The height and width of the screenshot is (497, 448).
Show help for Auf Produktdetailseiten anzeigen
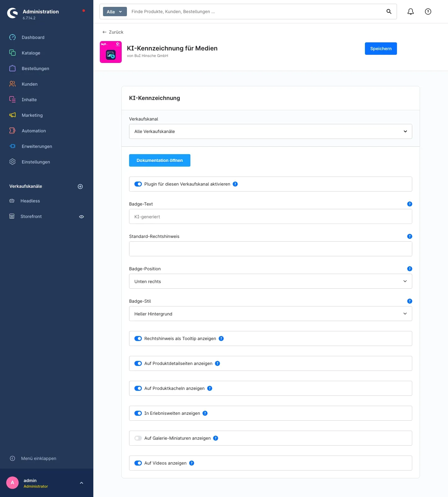pos(217,363)
